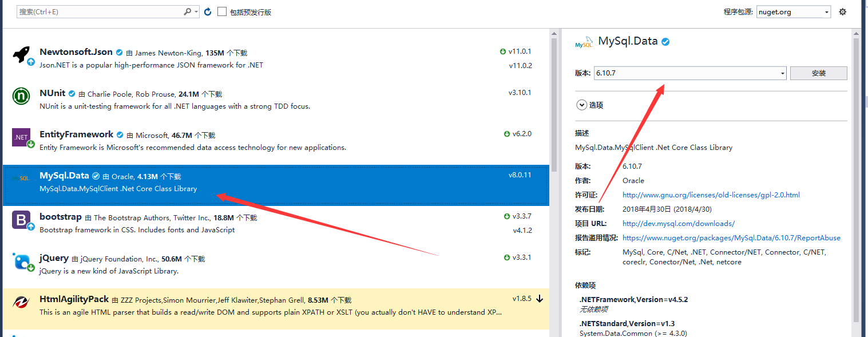The image size is (868, 337).
Task: Click the .NETStandard,Version=v1.3 dependency
Action: point(627,324)
